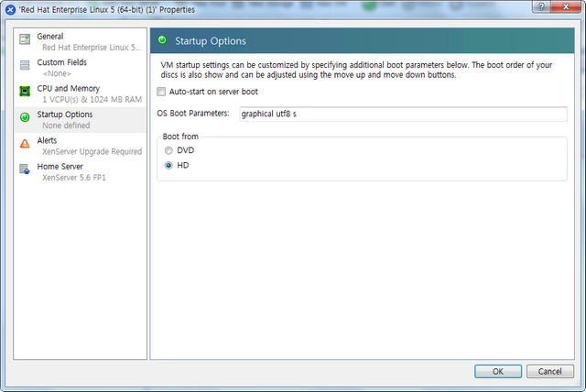Click the '1 VCPU(s) & 1024 MB RAM' text
586x392 pixels.
pyautogui.click(x=92, y=100)
